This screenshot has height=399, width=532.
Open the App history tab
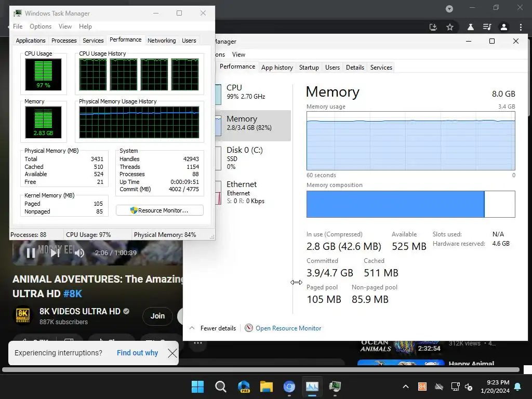click(x=277, y=67)
